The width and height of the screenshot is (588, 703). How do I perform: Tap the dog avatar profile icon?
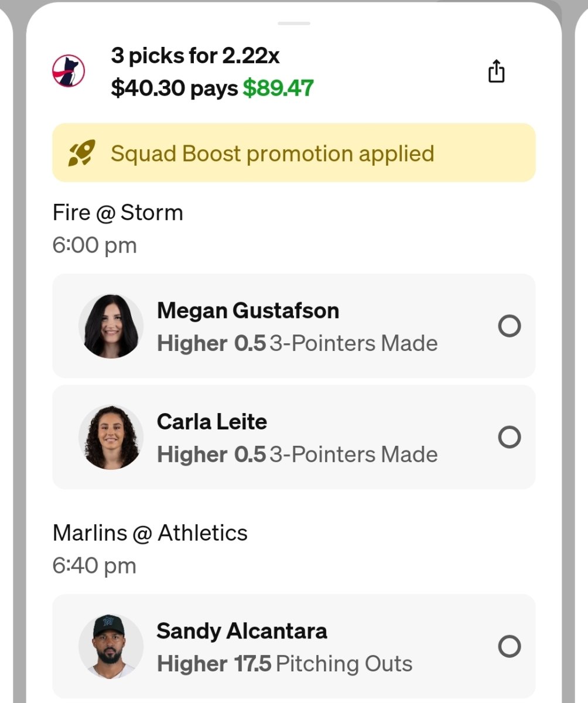[69, 71]
